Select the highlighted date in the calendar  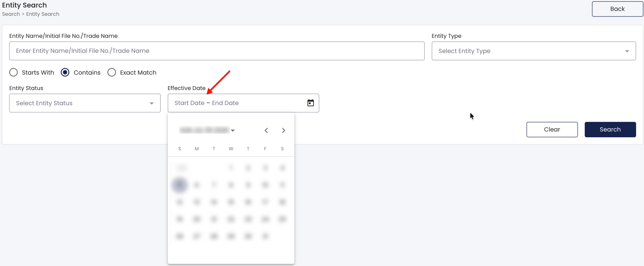180,185
